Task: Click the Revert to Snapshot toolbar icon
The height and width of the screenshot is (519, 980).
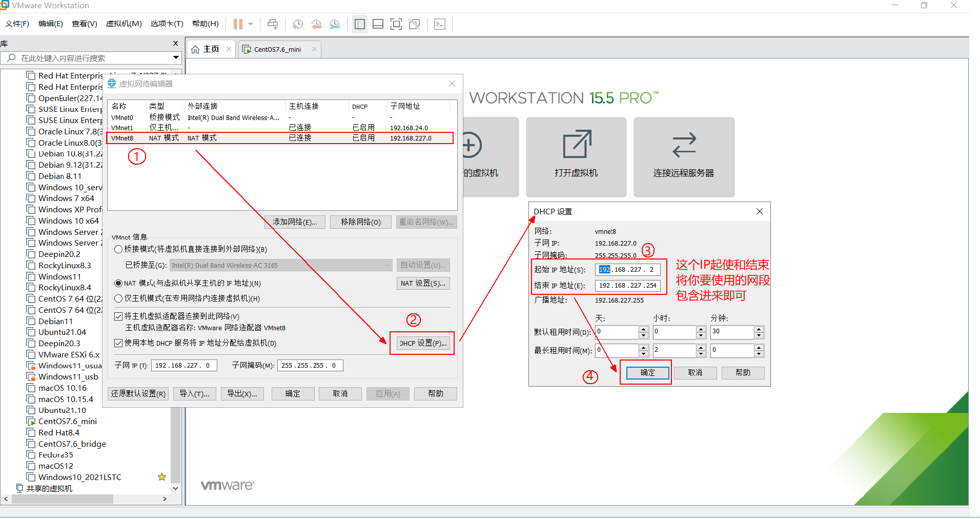Action: (316, 24)
